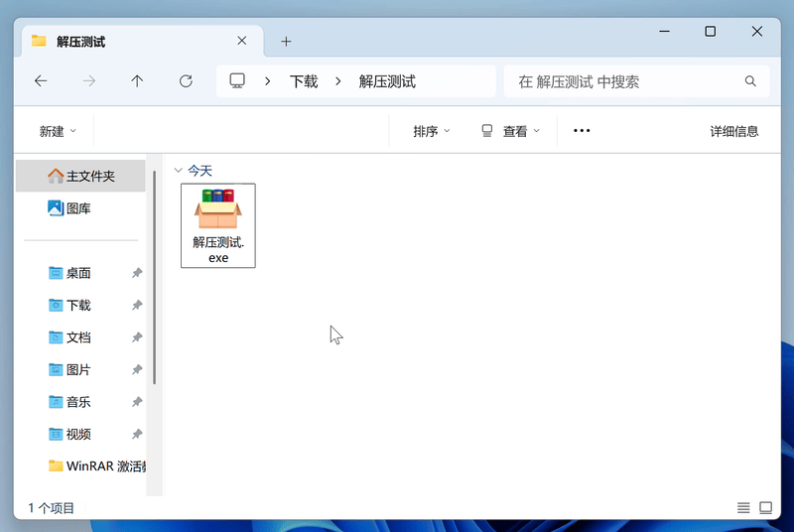Click 下载 in the address breadcrumb
The height and width of the screenshot is (532, 794).
point(304,81)
